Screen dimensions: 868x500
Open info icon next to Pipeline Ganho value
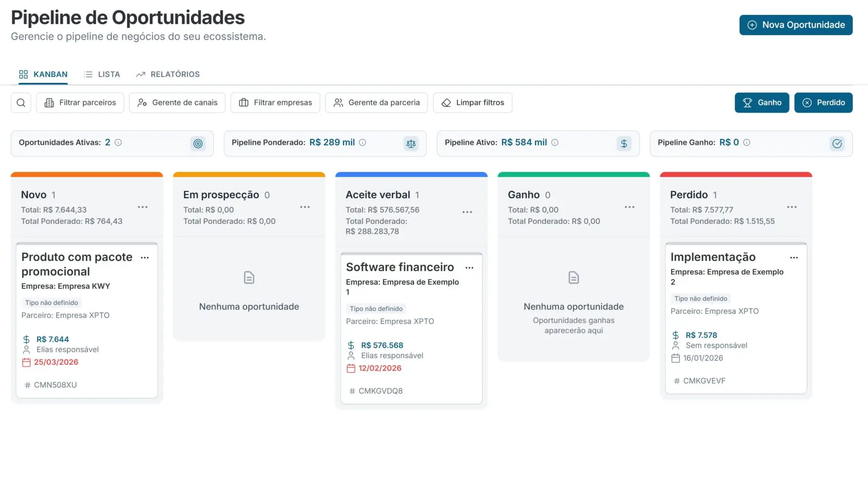click(x=747, y=143)
